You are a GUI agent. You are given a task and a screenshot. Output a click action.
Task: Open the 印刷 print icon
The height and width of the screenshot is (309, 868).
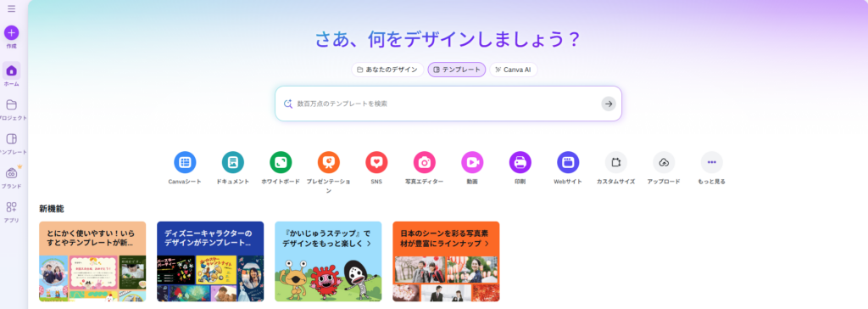520,162
